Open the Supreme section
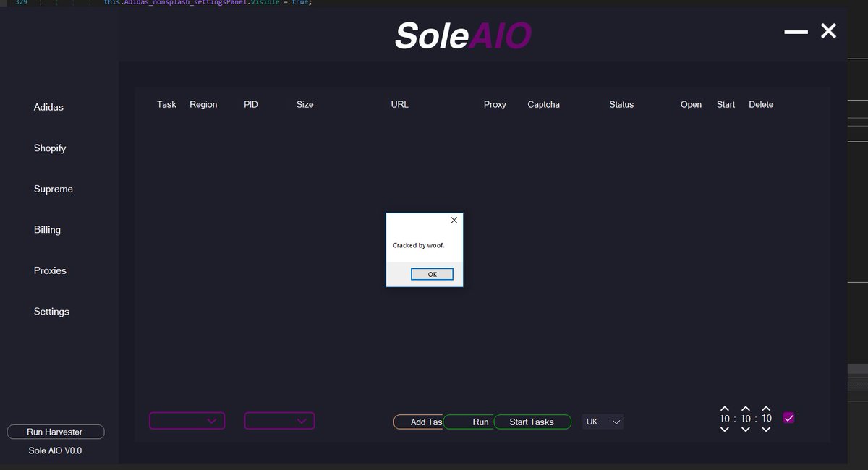 (x=54, y=189)
